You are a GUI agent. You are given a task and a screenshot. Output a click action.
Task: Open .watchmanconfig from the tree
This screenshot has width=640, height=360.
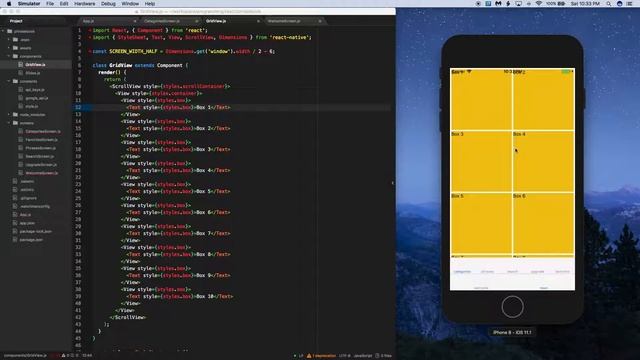tap(35, 206)
